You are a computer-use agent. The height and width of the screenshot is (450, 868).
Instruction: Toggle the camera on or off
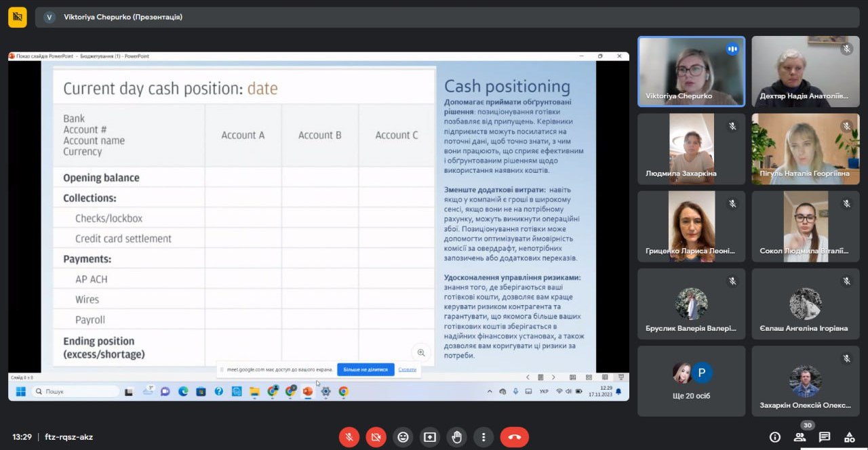(x=376, y=437)
